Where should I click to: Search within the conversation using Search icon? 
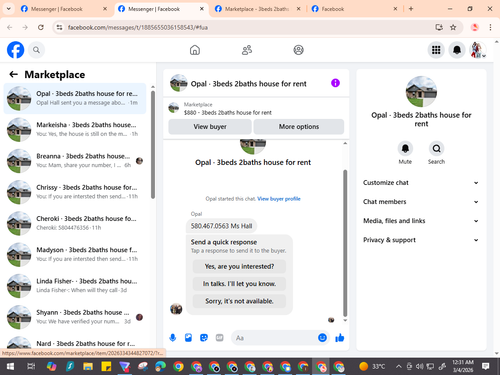pos(436,149)
